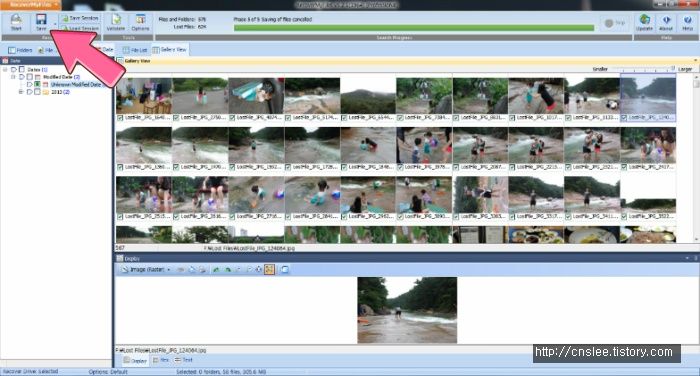Click the Stop search button
The image size is (700, 376).
coord(615,23)
